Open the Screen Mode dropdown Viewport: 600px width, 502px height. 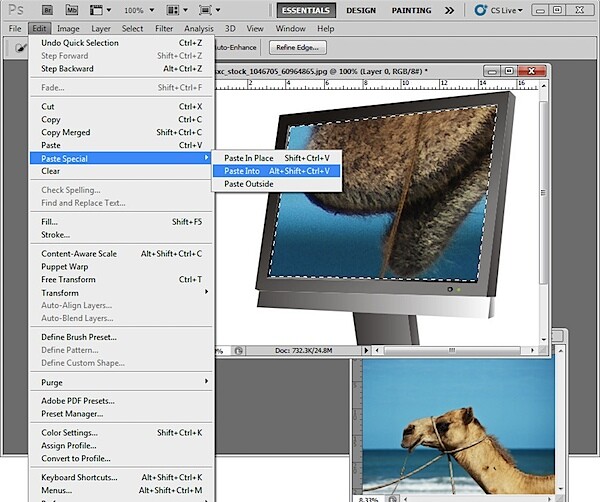[x=210, y=10]
